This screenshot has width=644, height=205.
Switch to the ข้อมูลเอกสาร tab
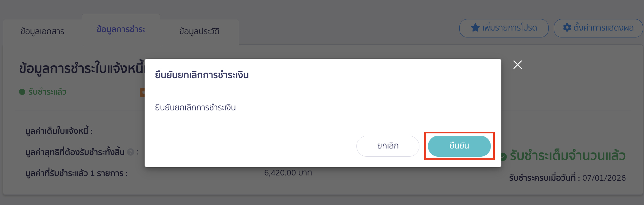point(42,31)
